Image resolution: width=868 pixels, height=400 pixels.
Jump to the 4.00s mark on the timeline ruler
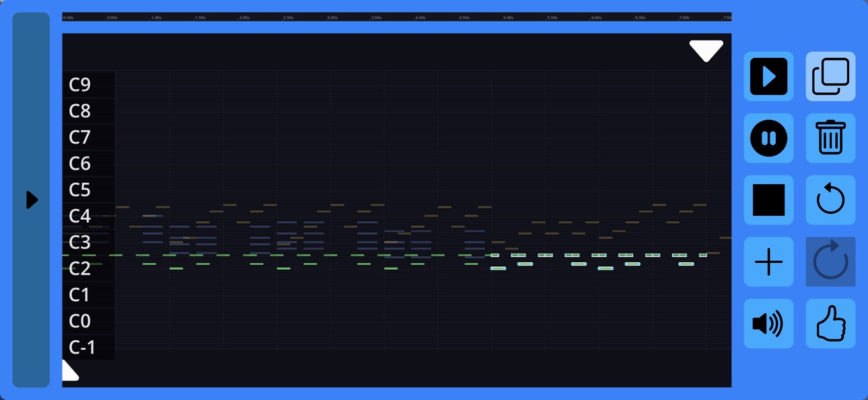pos(421,17)
